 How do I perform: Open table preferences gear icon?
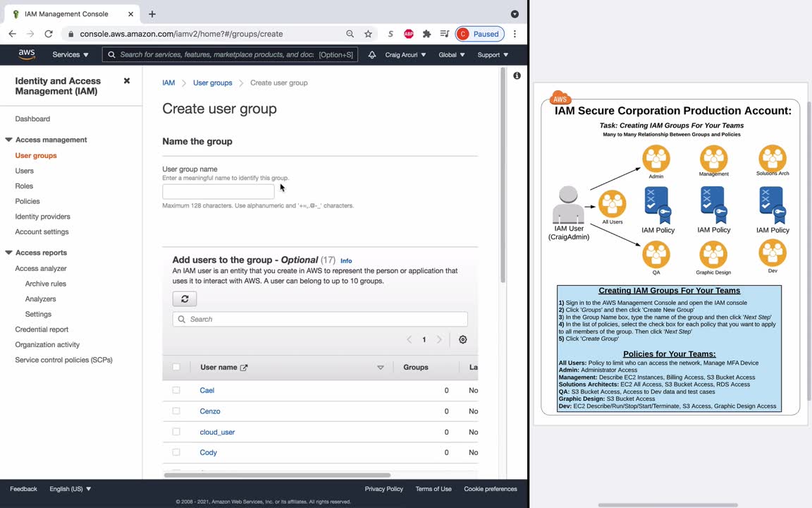coord(463,339)
